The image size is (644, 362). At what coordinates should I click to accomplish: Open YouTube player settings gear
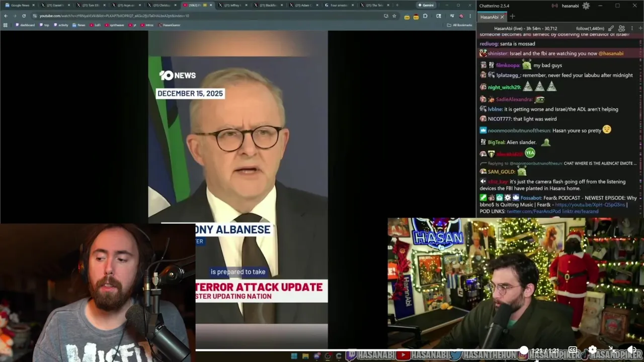[x=593, y=350]
